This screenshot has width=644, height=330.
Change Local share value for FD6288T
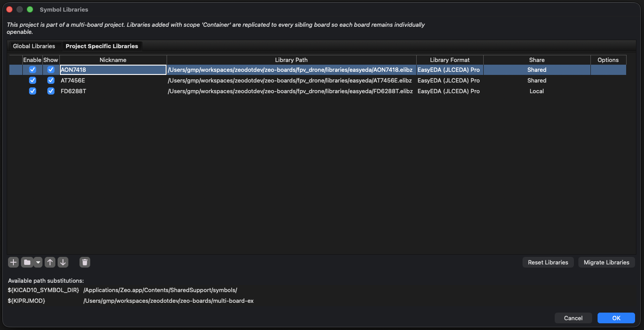click(x=537, y=91)
